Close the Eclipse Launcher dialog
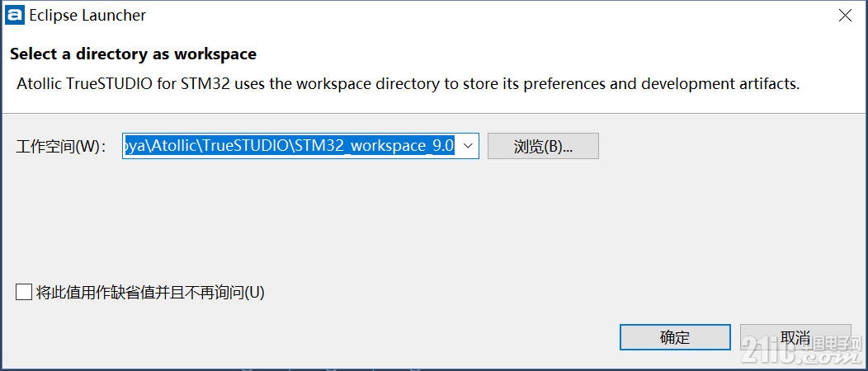This screenshot has width=868, height=371. click(x=845, y=16)
